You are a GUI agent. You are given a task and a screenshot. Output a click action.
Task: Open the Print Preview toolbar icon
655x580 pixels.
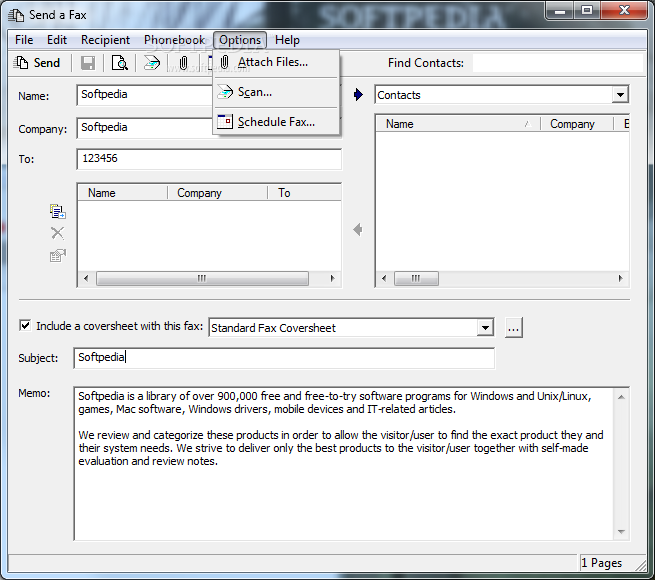pyautogui.click(x=119, y=63)
